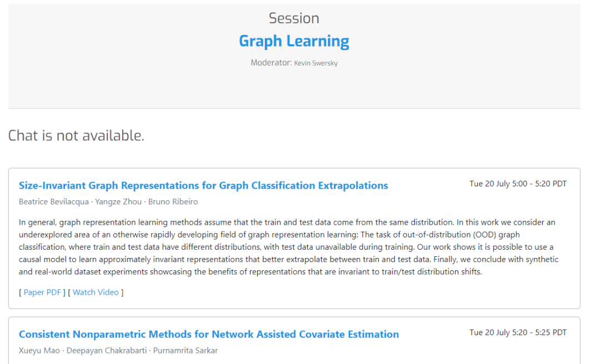Screen dimensions: 600x364
Task: Click the 'Tue 20 July 5:00 - 5:20 PDT' time
Action: tap(518, 184)
